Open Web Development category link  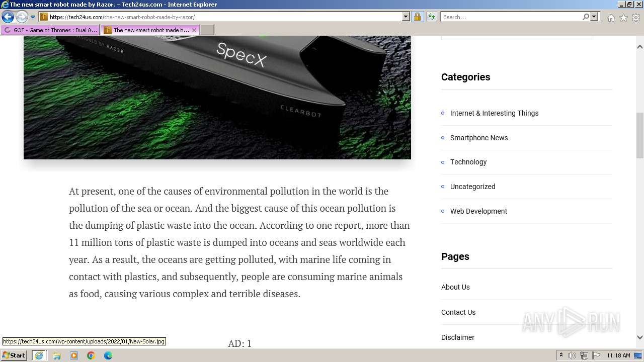pos(478,211)
